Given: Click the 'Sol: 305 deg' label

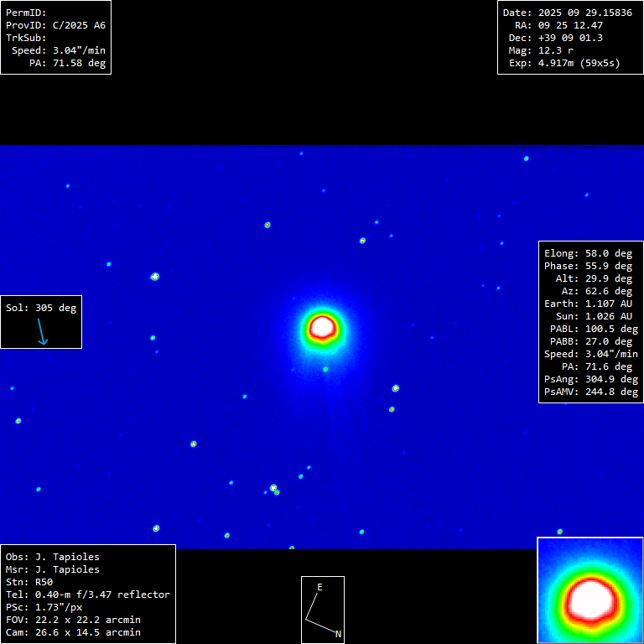Looking at the screenshot, I should coord(41,308).
